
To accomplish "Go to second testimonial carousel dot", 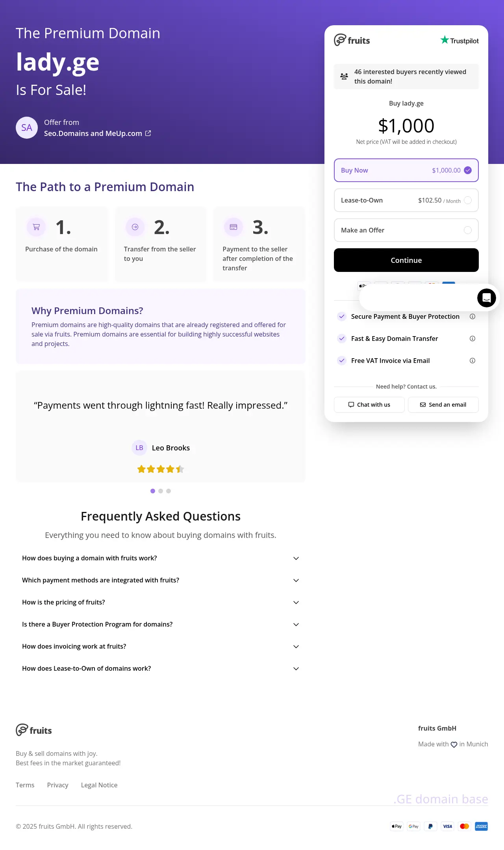I will tap(161, 491).
